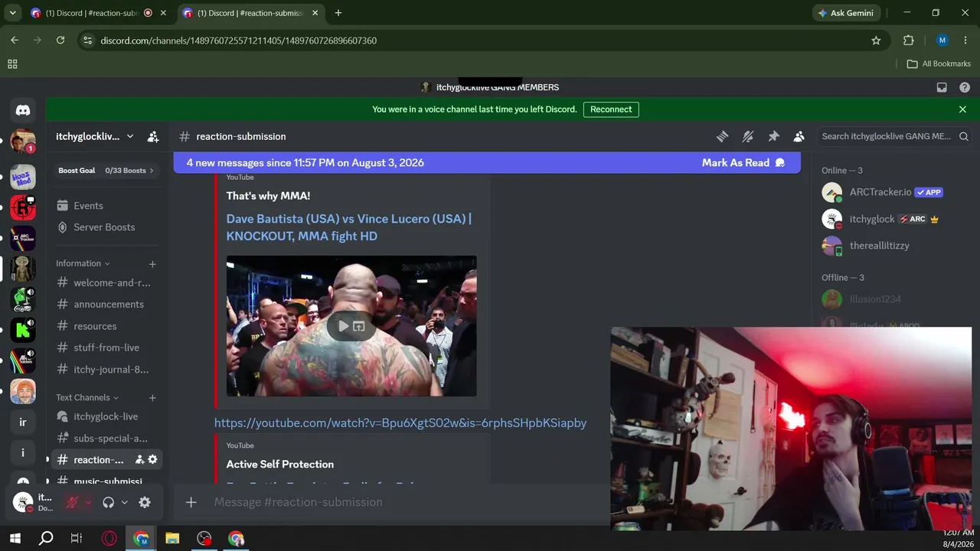Screen dimensions: 980x551
Task: Open the youtube.com/watch?v=Bpu6XgtS02w link
Action: (400, 423)
